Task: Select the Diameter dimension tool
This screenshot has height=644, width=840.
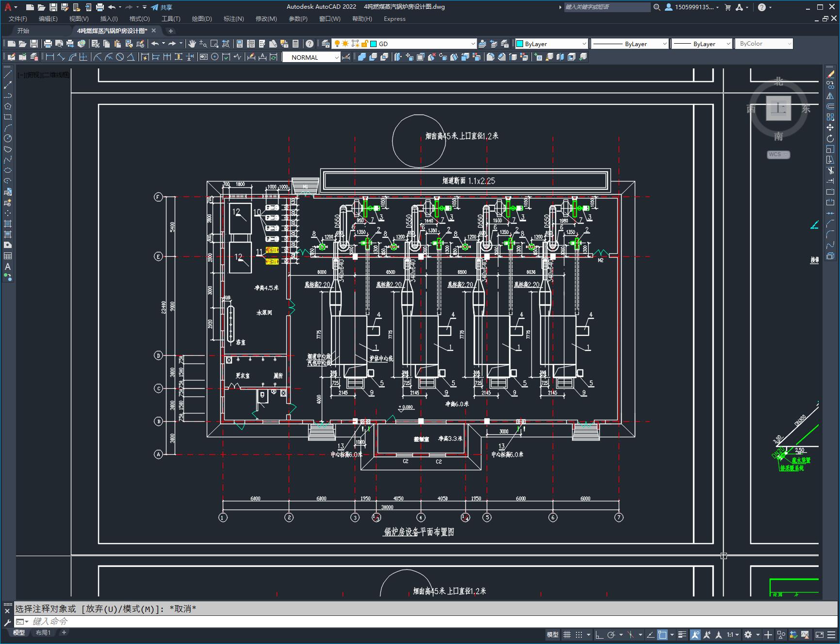Action: point(119,57)
